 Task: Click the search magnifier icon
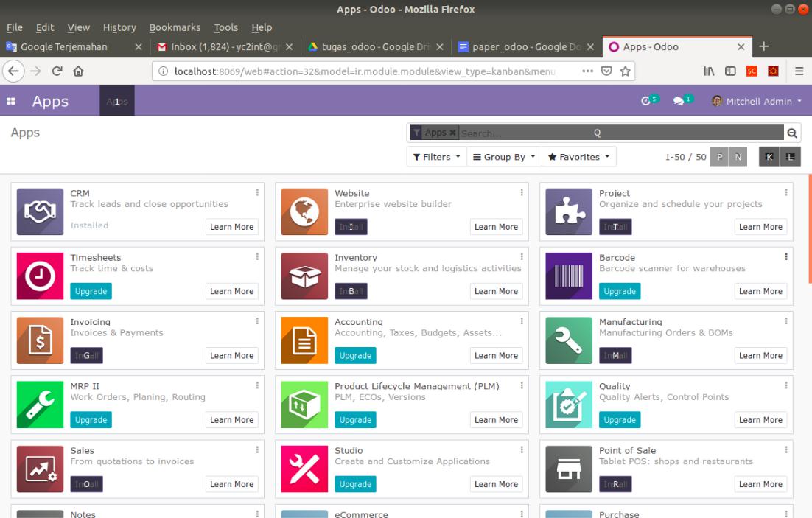click(x=792, y=131)
